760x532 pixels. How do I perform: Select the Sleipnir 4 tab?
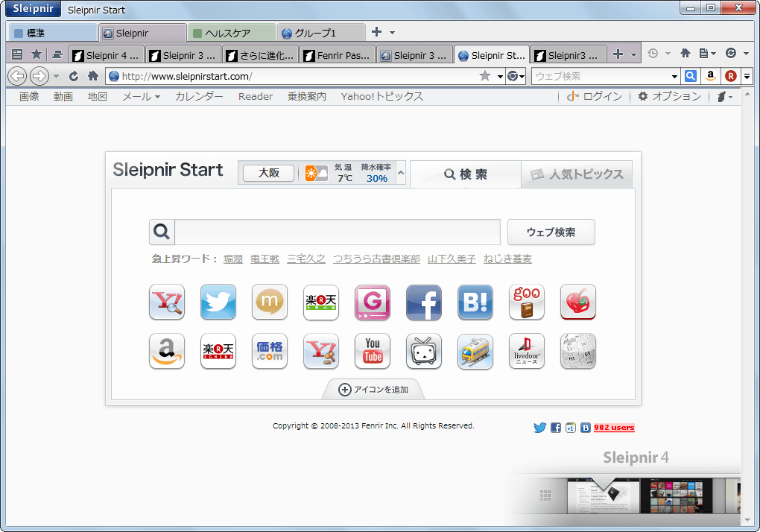tap(106, 55)
